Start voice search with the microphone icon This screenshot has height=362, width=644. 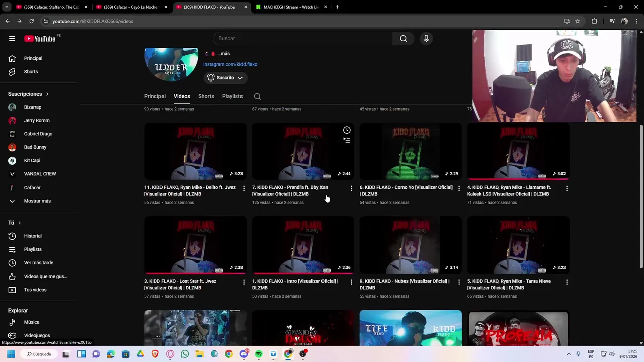pos(426,39)
